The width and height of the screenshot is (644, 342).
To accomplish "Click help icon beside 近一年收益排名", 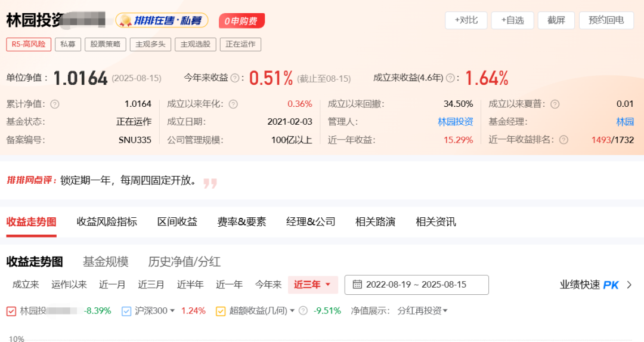I will coord(564,140).
